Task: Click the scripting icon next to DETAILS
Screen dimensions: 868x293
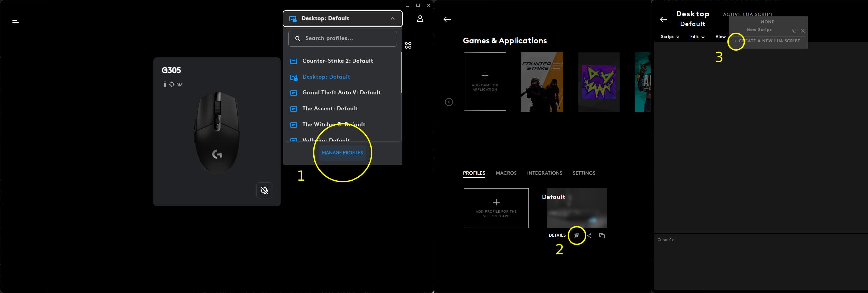Action: (576, 236)
